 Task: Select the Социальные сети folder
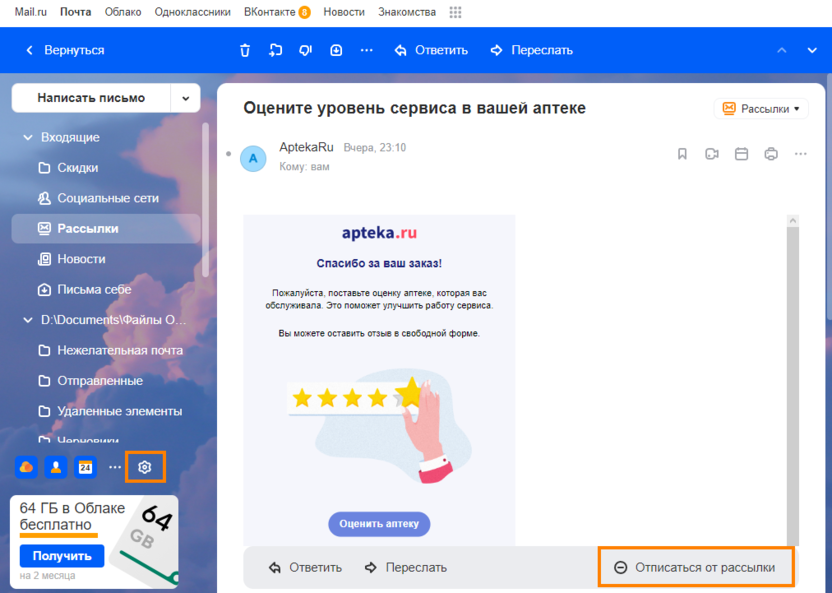pyautogui.click(x=108, y=198)
